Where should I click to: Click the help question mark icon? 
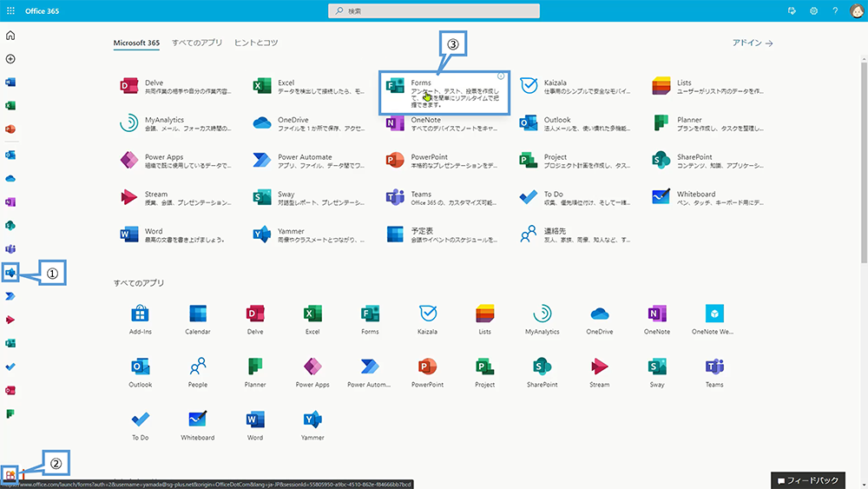pyautogui.click(x=835, y=10)
